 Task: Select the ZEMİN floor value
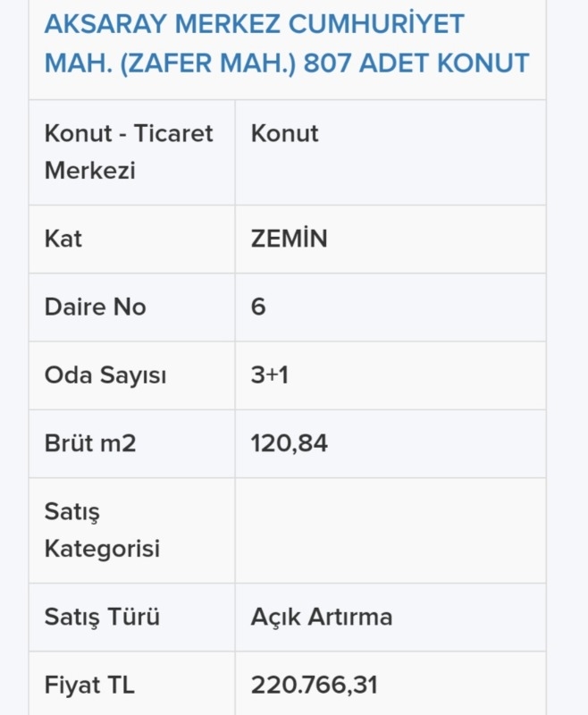pos(289,238)
